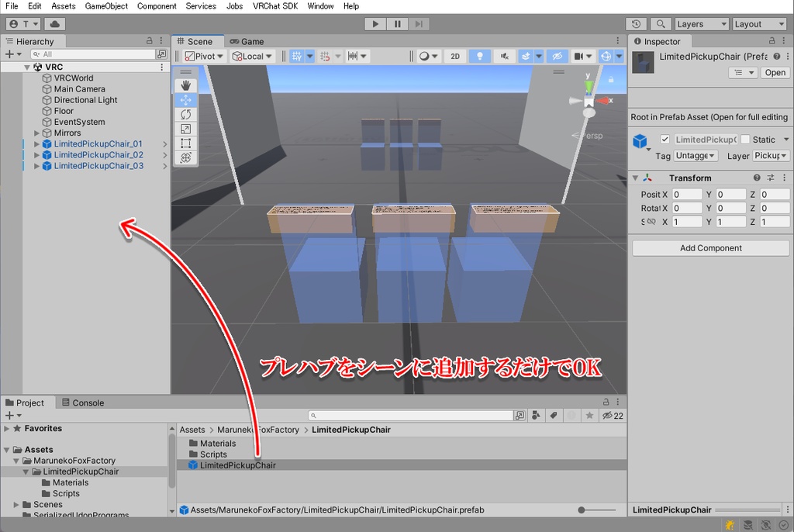The width and height of the screenshot is (794, 532).
Task: Open the Layout dropdown
Action: pos(758,24)
